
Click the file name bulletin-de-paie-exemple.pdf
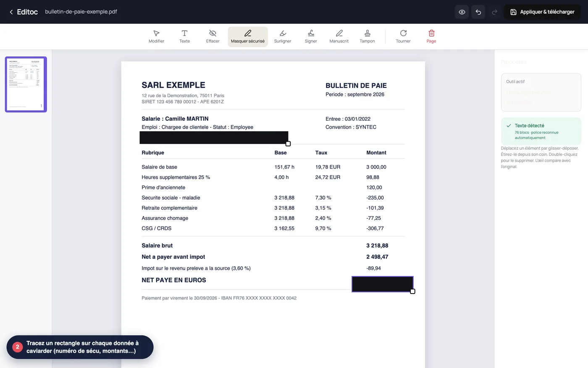pyautogui.click(x=81, y=12)
